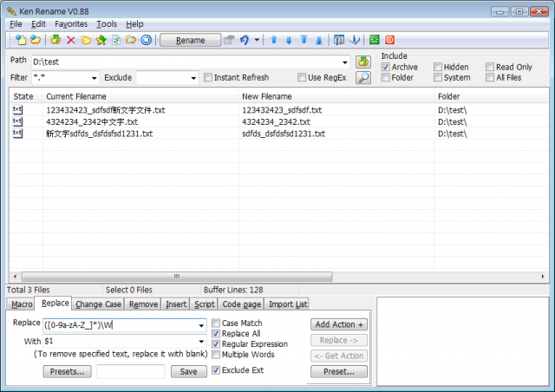This screenshot has width=555, height=392.
Task: Click the green grid icon
Action: pyautogui.click(x=374, y=40)
